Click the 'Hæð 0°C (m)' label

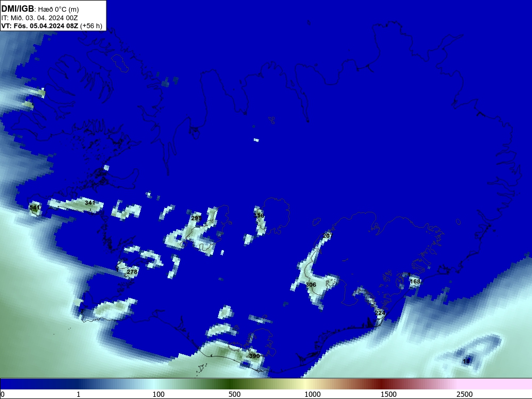pyautogui.click(x=58, y=10)
